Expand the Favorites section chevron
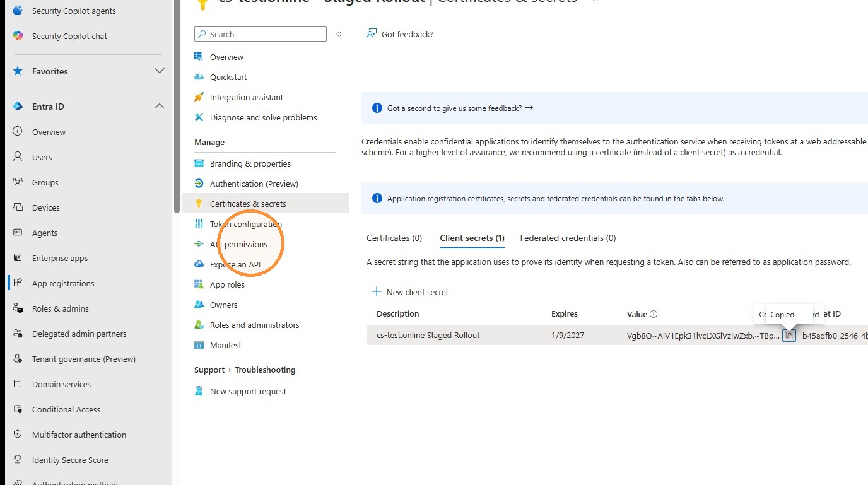 click(x=160, y=71)
